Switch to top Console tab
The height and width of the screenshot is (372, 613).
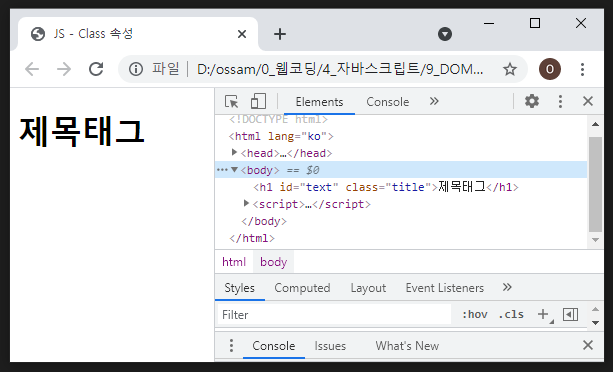(387, 102)
